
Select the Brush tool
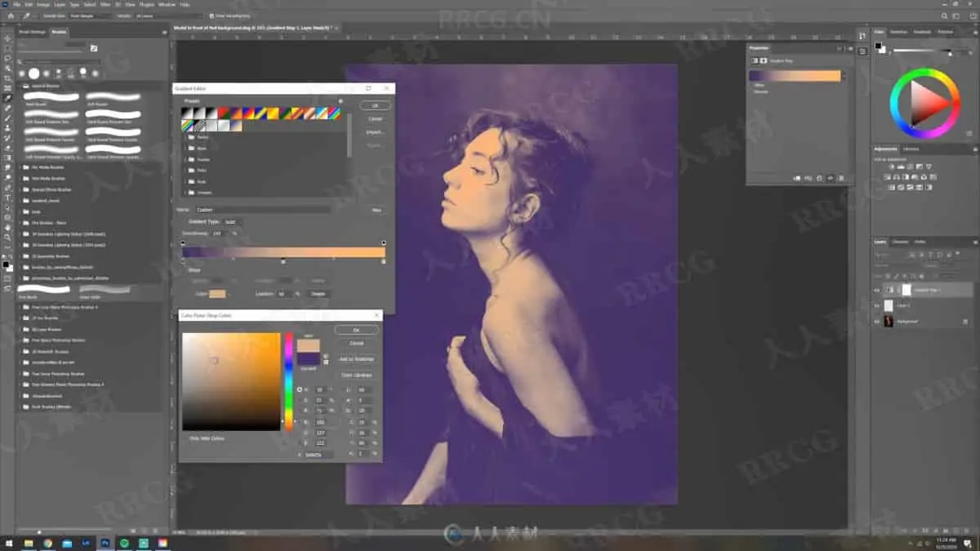[7, 118]
